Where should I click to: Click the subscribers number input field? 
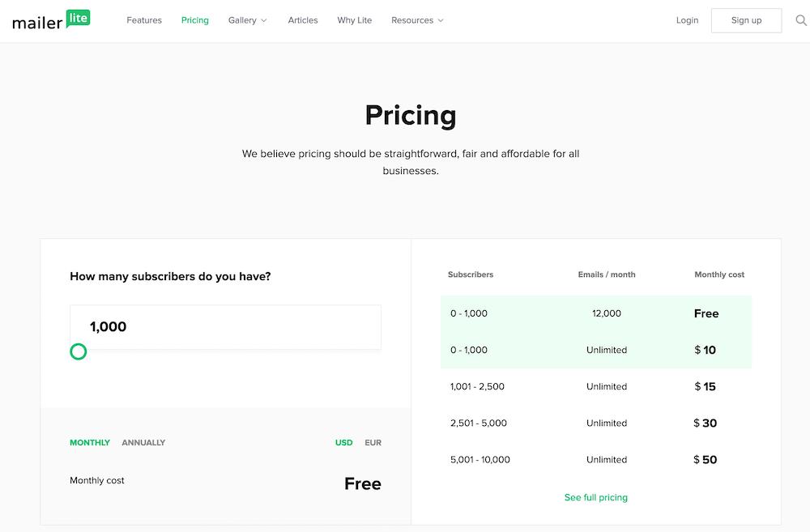(226, 327)
